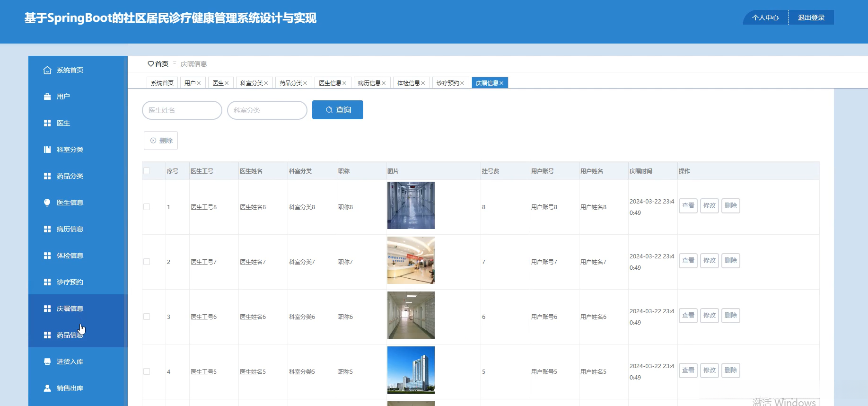Check the checkbox for row 医生工号7

(147, 262)
